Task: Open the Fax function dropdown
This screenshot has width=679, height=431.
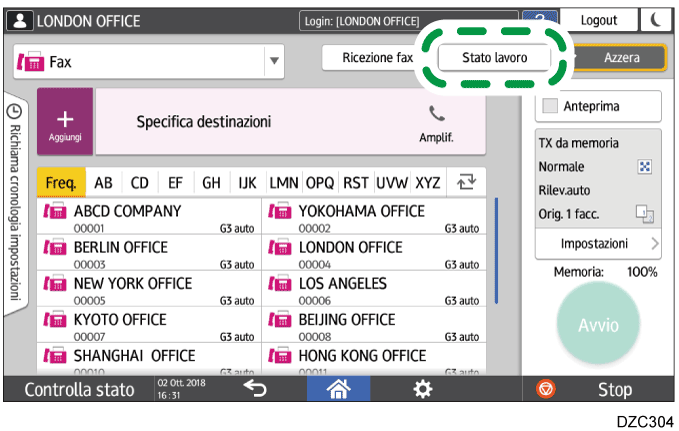Action: (273, 61)
